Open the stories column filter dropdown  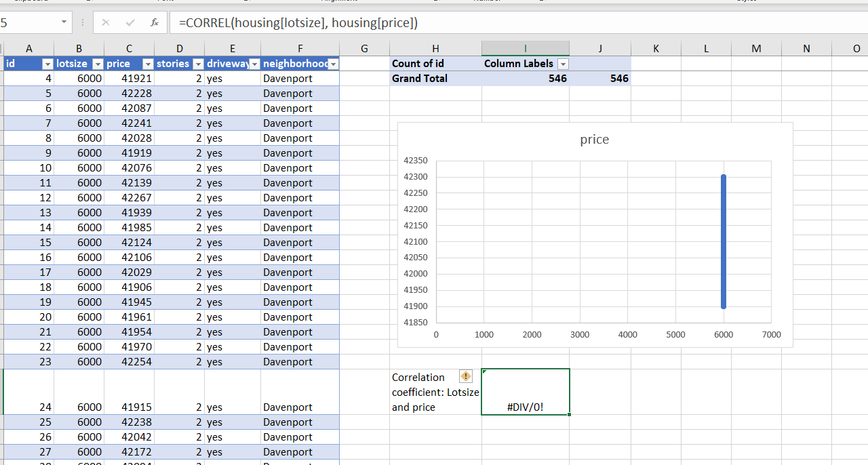(x=198, y=64)
